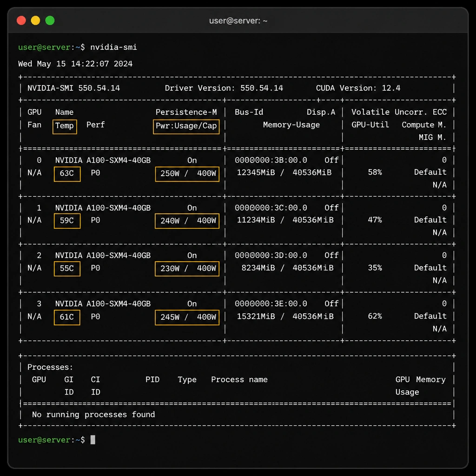Click the 58% GPU utilization value

(375, 172)
